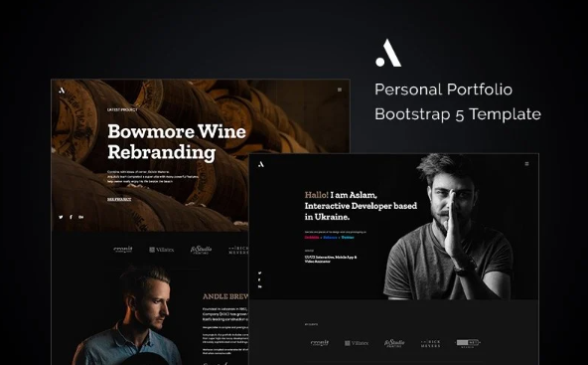Click the Twitter icon on the Aslam page sidebar
588x365 pixels.
click(260, 273)
